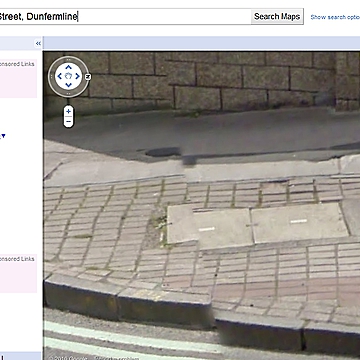Click the upper Sponsored Links label

click(x=17, y=64)
